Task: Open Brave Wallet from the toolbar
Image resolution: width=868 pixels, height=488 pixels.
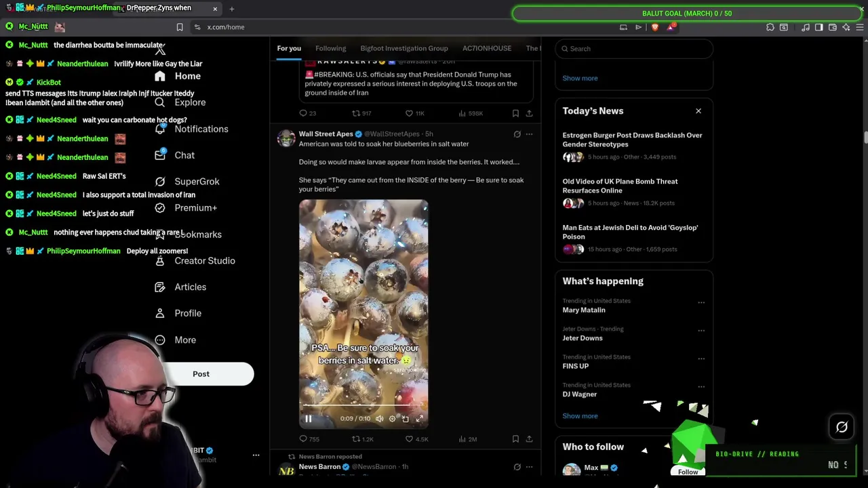Action: pyautogui.click(x=833, y=27)
